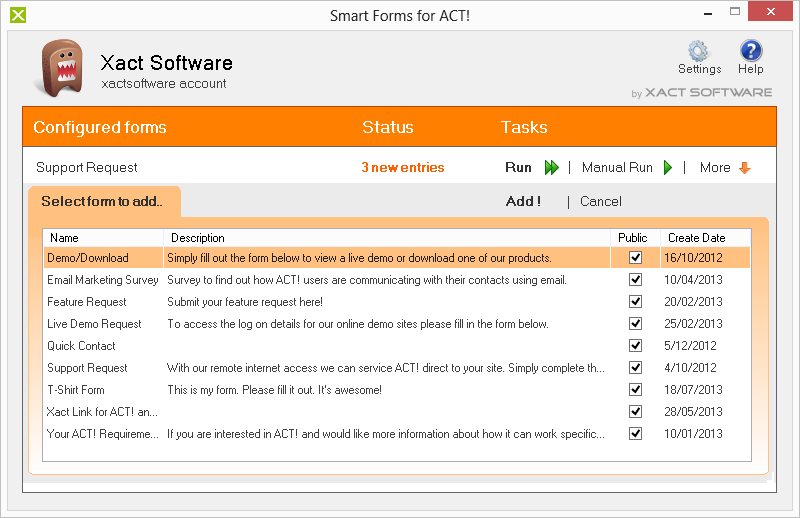
Task: Select Feature Request form name
Action: 86,302
